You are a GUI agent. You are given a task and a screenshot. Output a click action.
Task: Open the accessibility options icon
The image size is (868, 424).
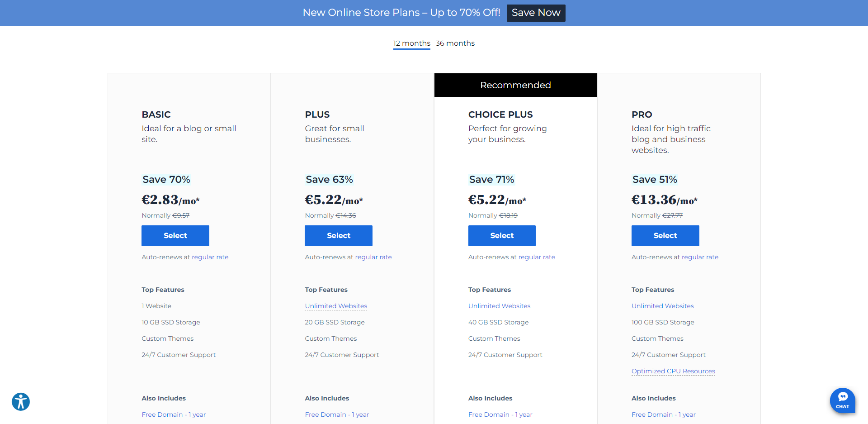(21, 401)
